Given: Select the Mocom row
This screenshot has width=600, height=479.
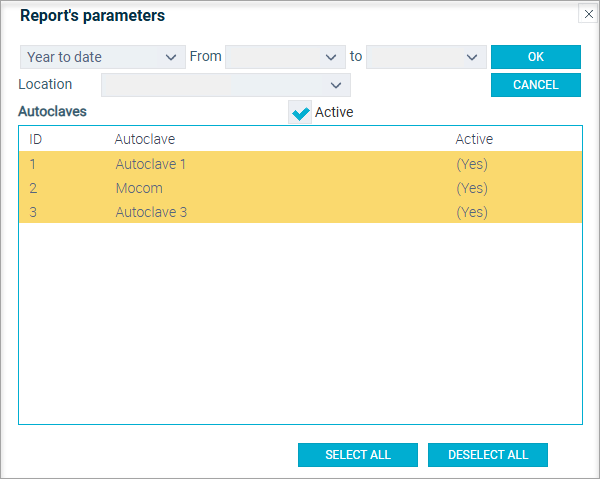Looking at the screenshot, I should click(x=300, y=188).
